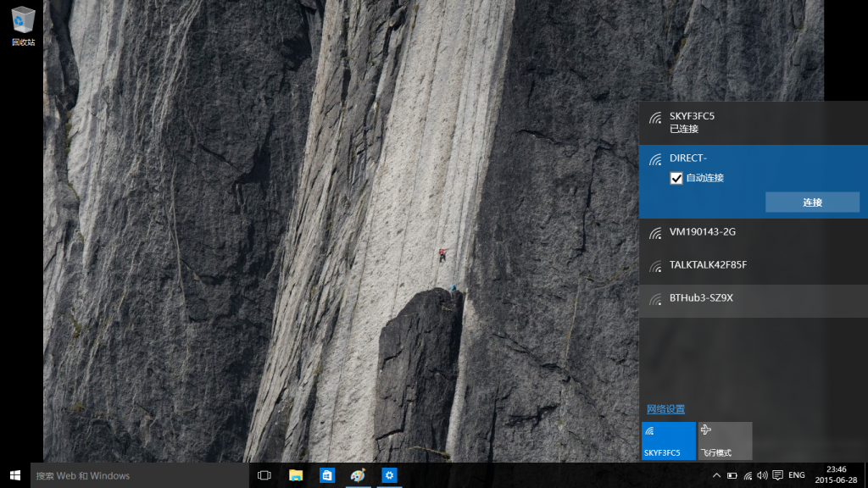Open the Store app on the taskbar

(326, 475)
